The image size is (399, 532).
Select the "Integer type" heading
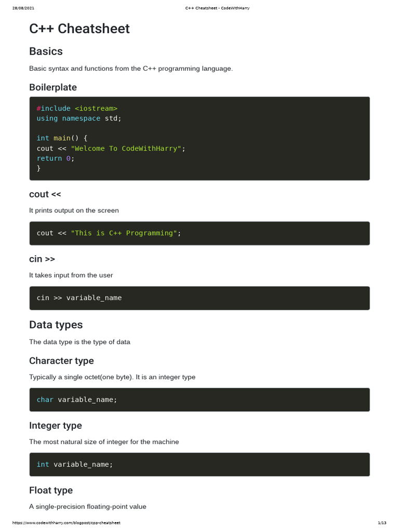(56, 425)
